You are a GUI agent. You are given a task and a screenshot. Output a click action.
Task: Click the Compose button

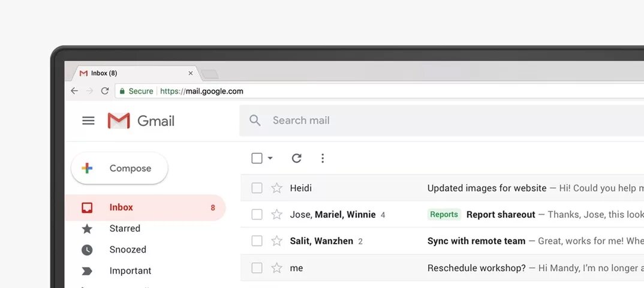[x=119, y=168]
